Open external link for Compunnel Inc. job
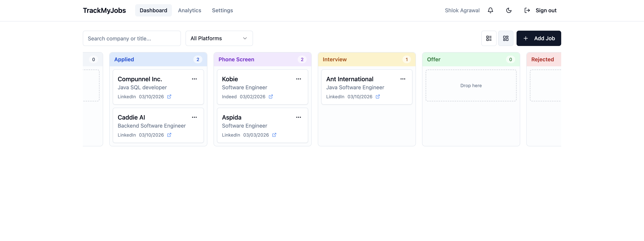644x241 pixels. pyautogui.click(x=169, y=97)
